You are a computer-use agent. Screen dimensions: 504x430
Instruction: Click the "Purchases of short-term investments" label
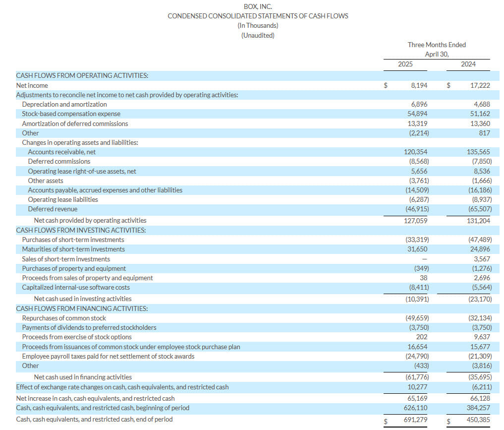73,240
